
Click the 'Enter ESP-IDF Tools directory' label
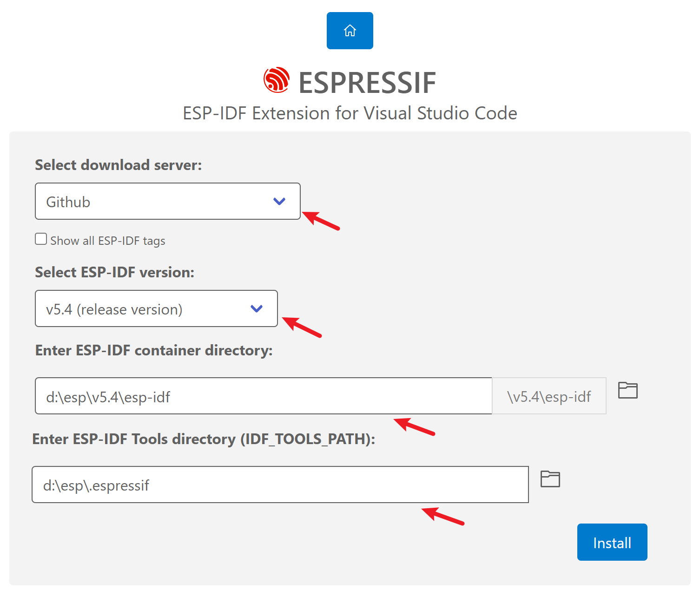tap(204, 439)
